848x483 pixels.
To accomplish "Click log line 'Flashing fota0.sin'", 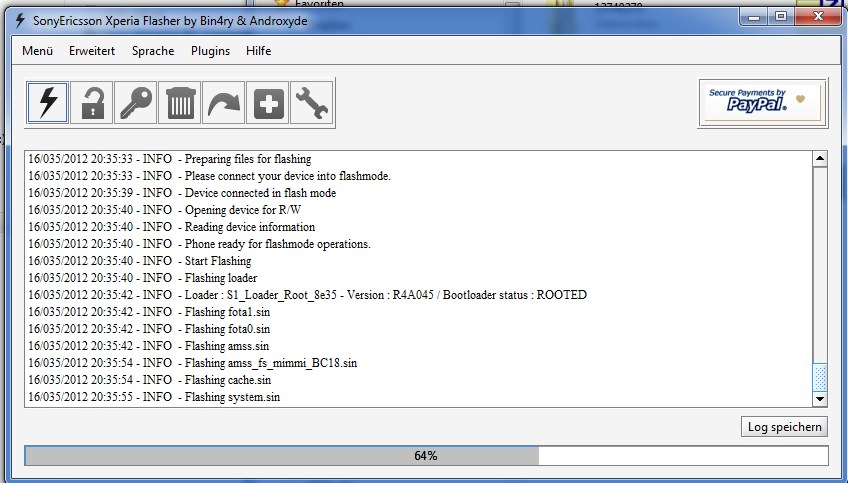I will pos(149,329).
